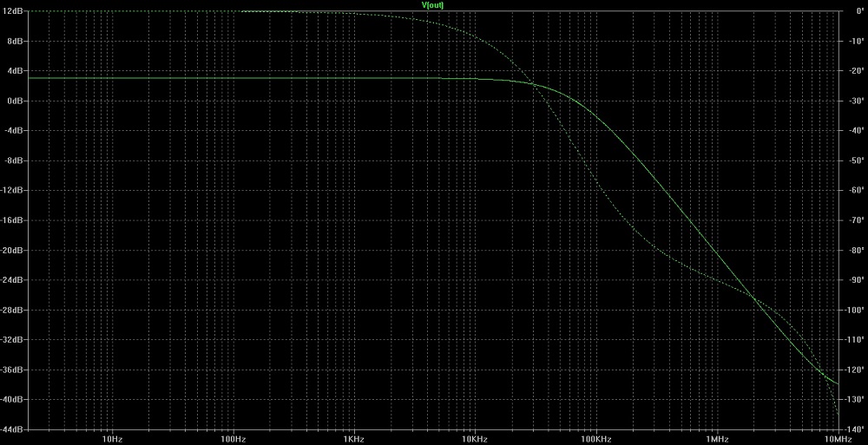Click the 100Hz frequency axis label
This screenshot has height=445, width=868.
tap(233, 439)
